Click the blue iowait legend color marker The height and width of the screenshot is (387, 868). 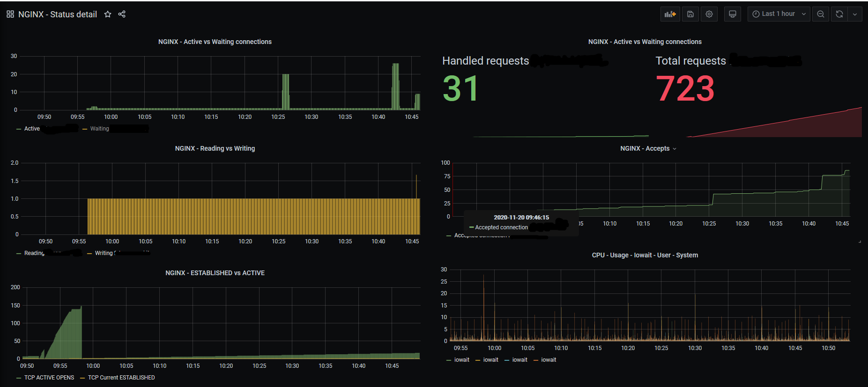click(507, 360)
